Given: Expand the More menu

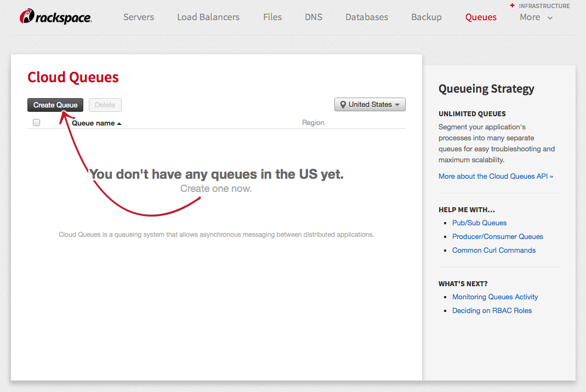Looking at the screenshot, I should 536,17.
